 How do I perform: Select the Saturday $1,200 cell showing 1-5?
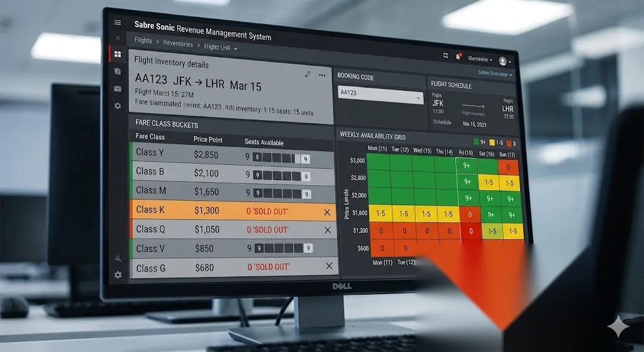click(492, 232)
